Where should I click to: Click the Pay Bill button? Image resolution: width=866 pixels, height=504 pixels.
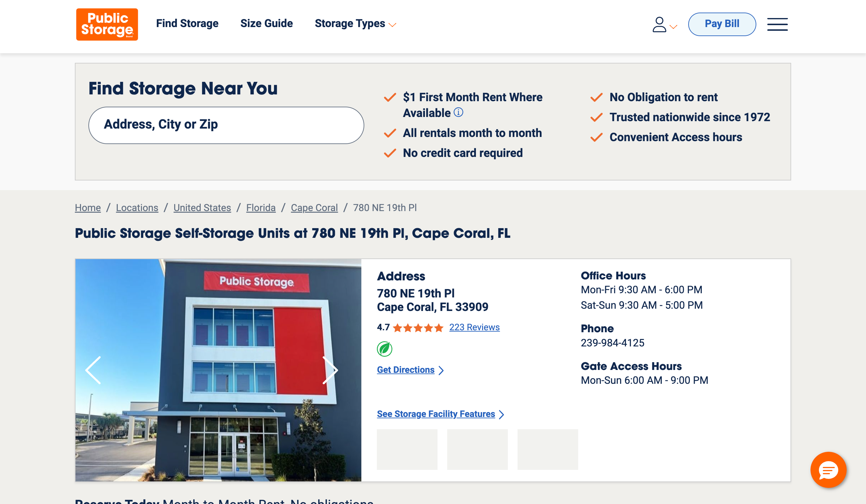[x=722, y=24]
